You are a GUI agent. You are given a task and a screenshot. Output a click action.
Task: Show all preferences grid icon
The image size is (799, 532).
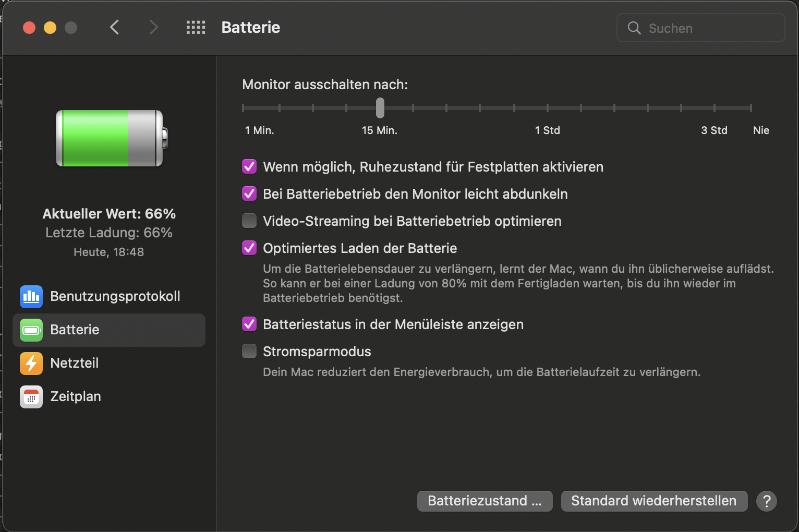tap(196, 28)
